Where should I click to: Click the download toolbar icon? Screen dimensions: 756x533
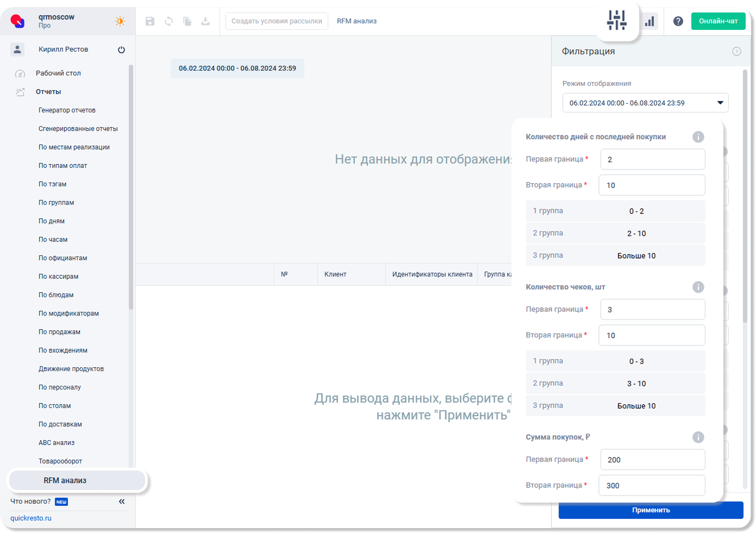[x=205, y=21]
